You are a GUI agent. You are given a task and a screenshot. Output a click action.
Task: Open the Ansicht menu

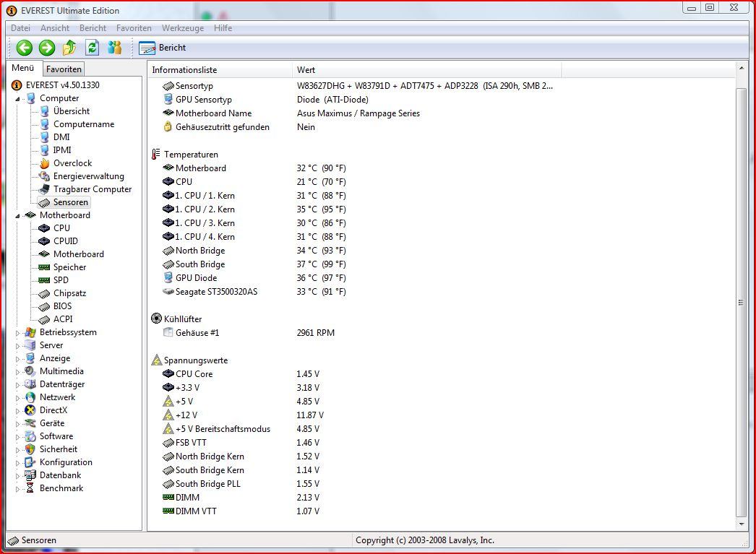pos(55,28)
